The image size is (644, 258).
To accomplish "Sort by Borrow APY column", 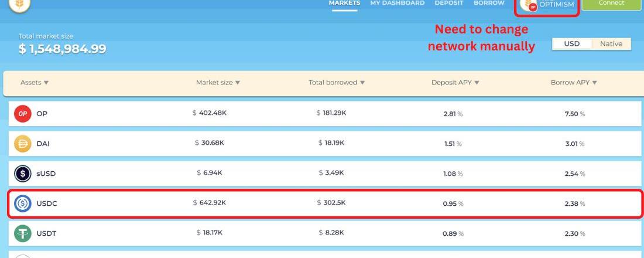I will tap(574, 82).
